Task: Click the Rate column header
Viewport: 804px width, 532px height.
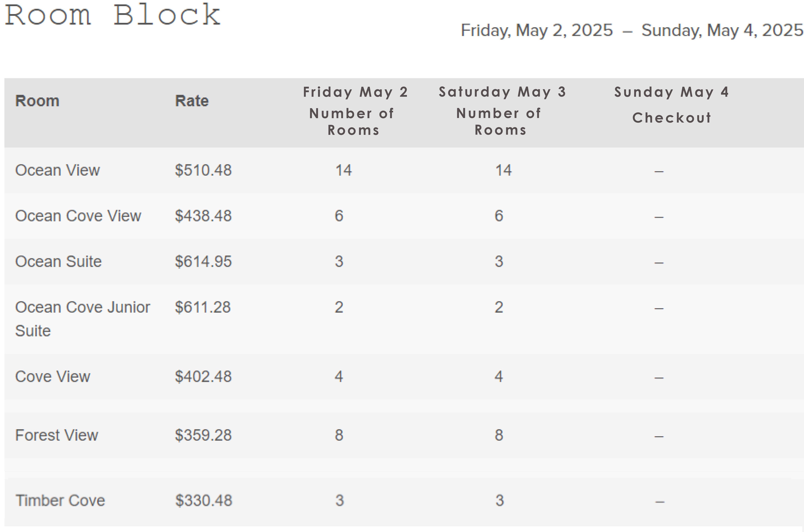Action: tap(192, 101)
